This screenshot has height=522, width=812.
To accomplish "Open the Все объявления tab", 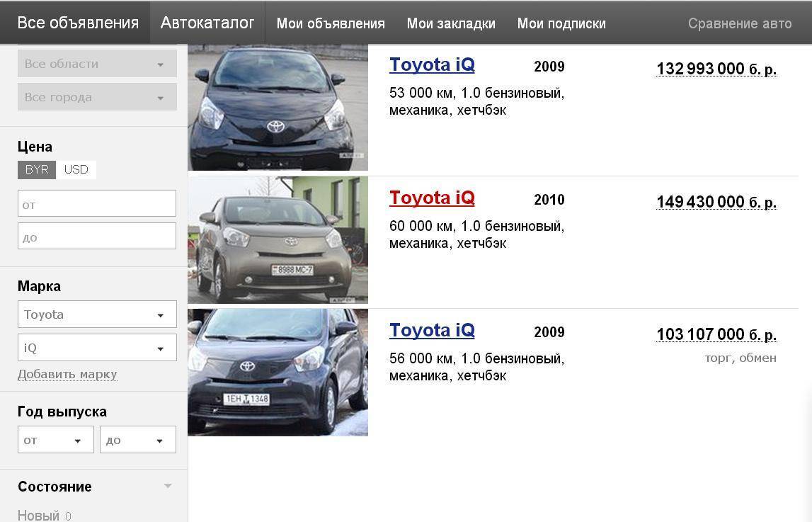I will [x=78, y=23].
